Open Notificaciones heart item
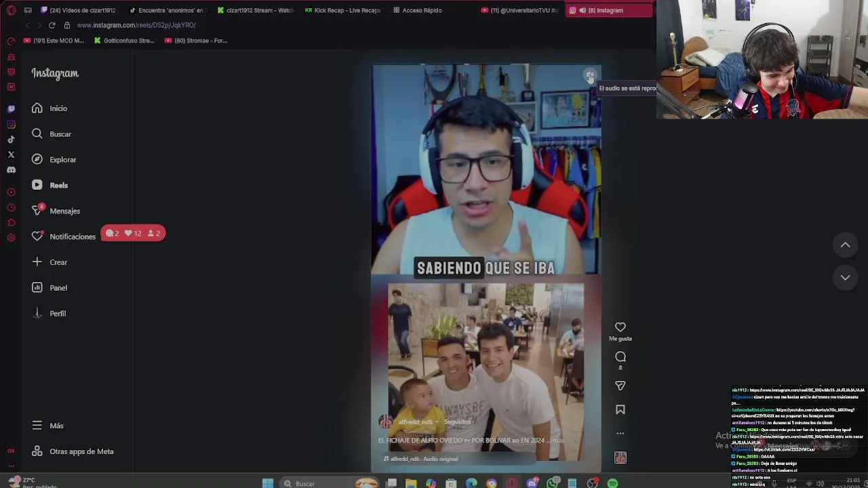The height and width of the screenshot is (488, 868). click(63, 237)
